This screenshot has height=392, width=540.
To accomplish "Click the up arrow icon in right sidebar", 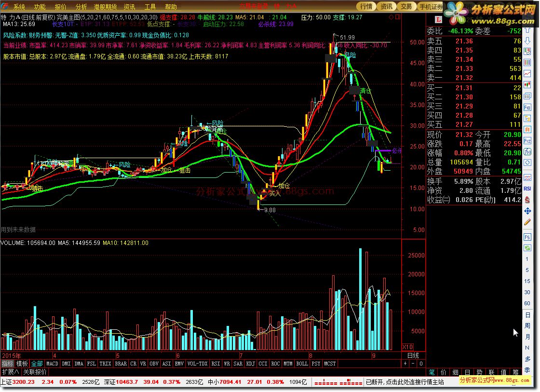I will tap(527, 30).
